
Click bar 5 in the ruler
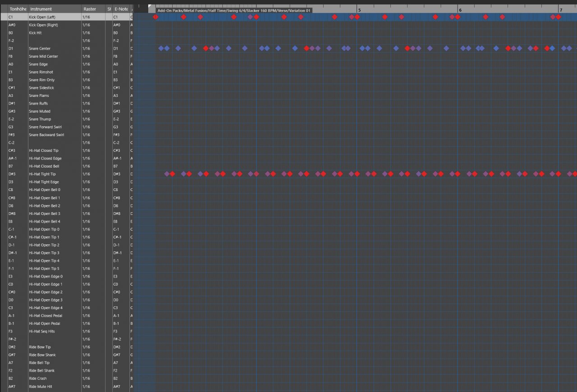point(359,10)
